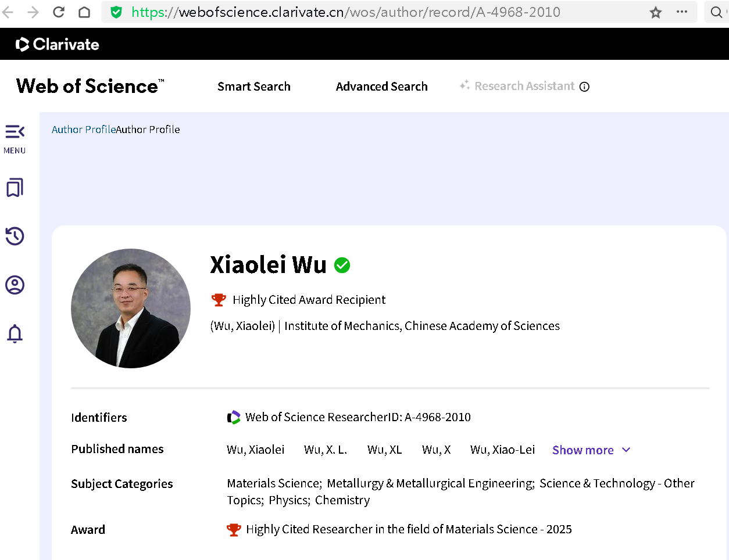
Task: Click the Clarivate logo
Action: click(x=58, y=44)
